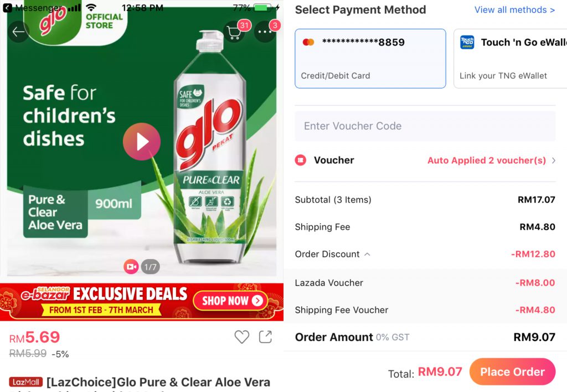Play the Glo product video
The image size is (567, 392).
coord(142,142)
